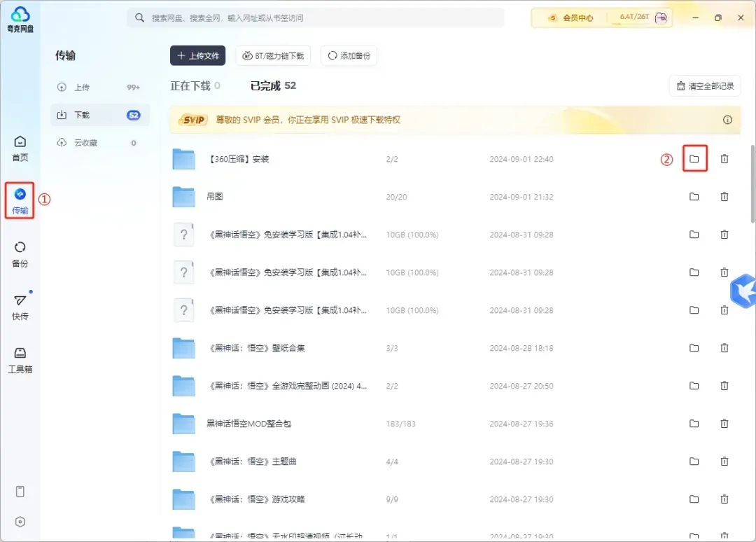Screen dimensions: 756x542
Task: Open folder for 《黑神话：悟空》主题曲
Action: [x=694, y=461]
